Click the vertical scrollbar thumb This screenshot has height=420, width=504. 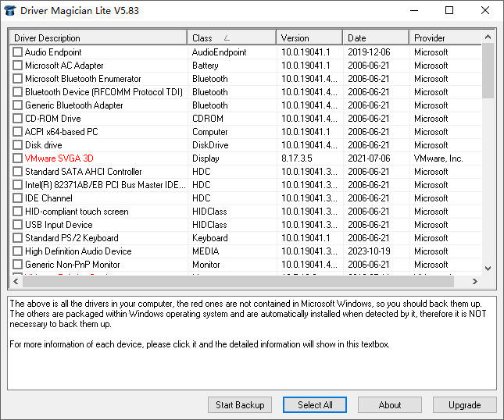(488, 70)
